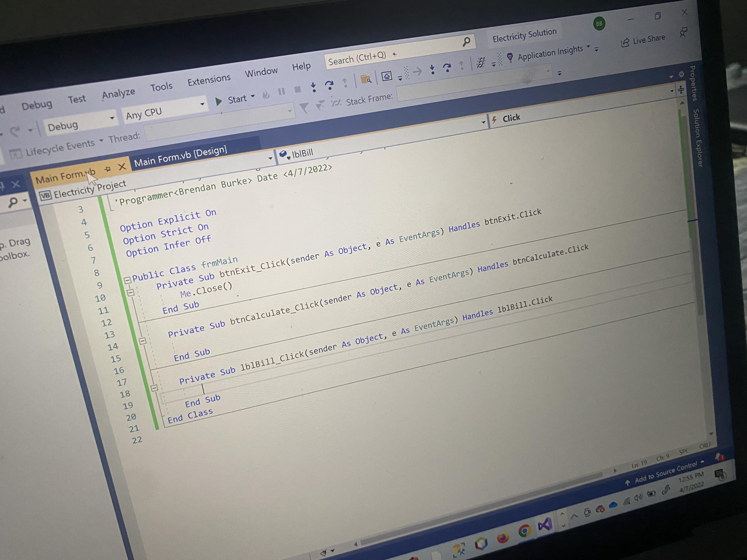Screen dimensions: 747x560
Task: Click the Break All pause icon
Action: (x=281, y=91)
